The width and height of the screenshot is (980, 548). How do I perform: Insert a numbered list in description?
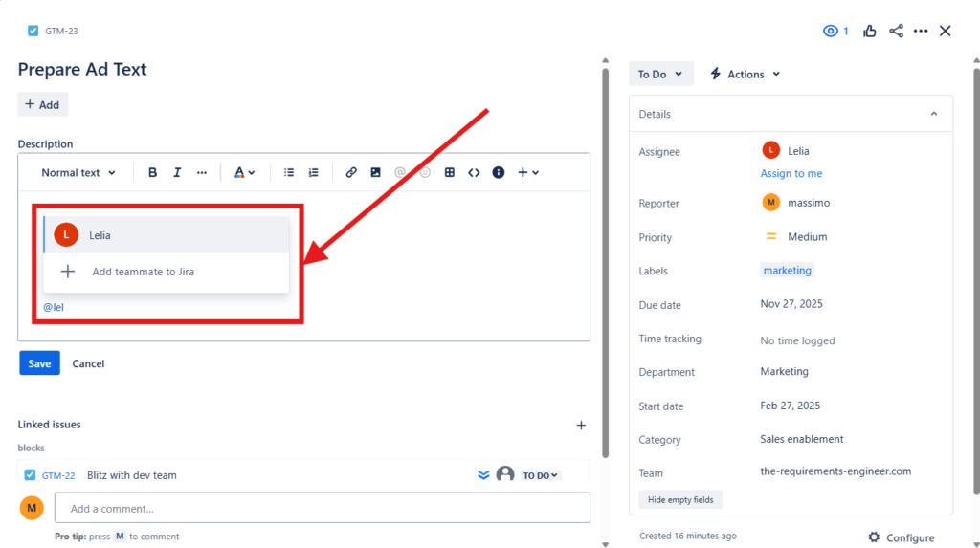click(x=313, y=173)
